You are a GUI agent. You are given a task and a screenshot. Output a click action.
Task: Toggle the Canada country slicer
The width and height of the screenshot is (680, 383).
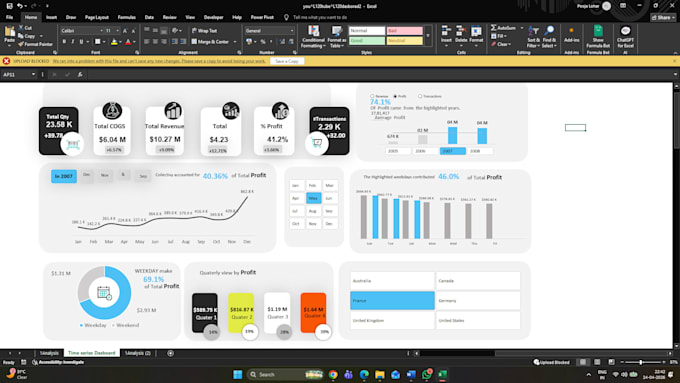pos(478,281)
